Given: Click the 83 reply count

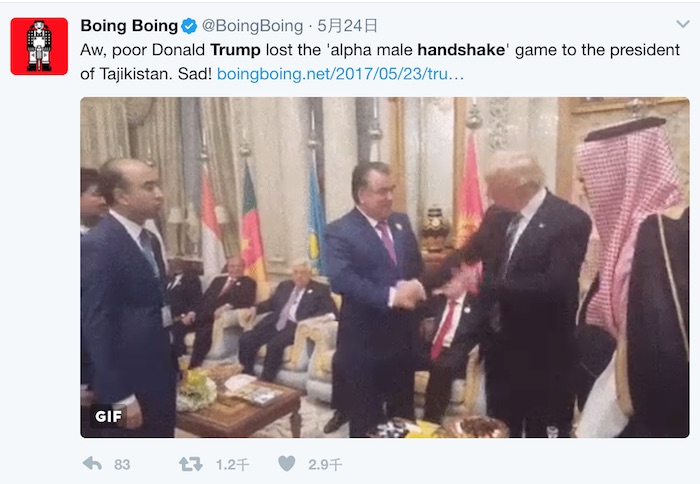Looking at the screenshot, I should (122, 465).
